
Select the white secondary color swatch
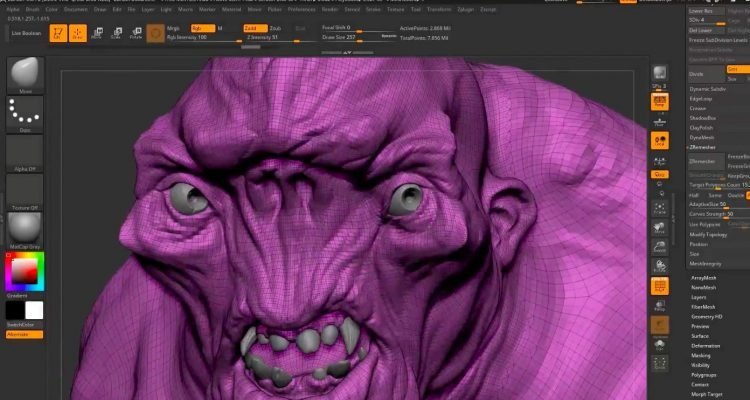34,311
